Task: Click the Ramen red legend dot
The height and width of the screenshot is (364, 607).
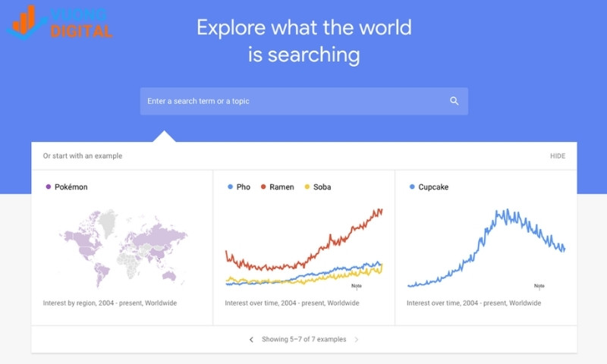Action: click(263, 187)
